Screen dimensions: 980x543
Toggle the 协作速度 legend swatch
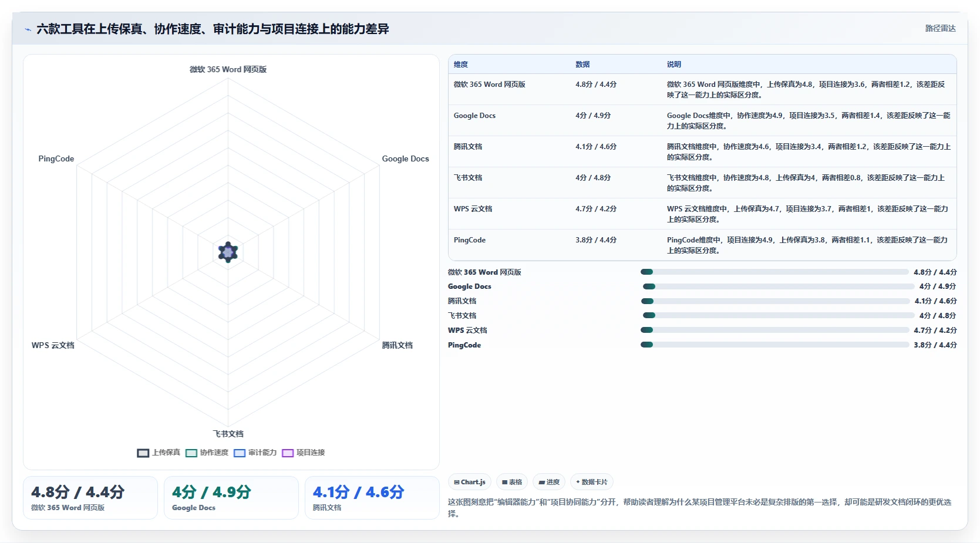pos(191,453)
